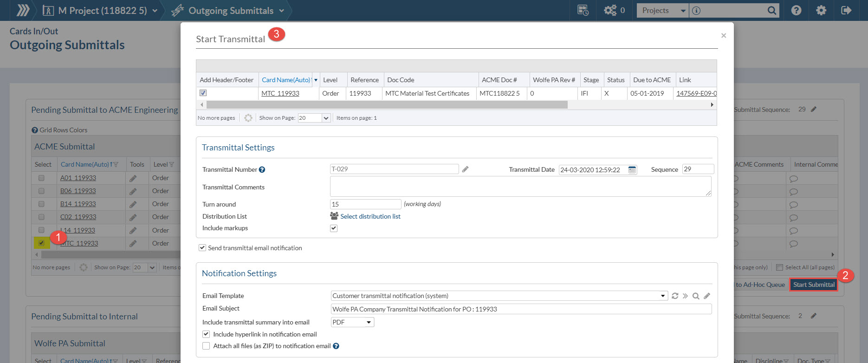This screenshot has height=363, width=868.
Task: Toggle Include hyperlink in notification email
Action: coord(206,334)
